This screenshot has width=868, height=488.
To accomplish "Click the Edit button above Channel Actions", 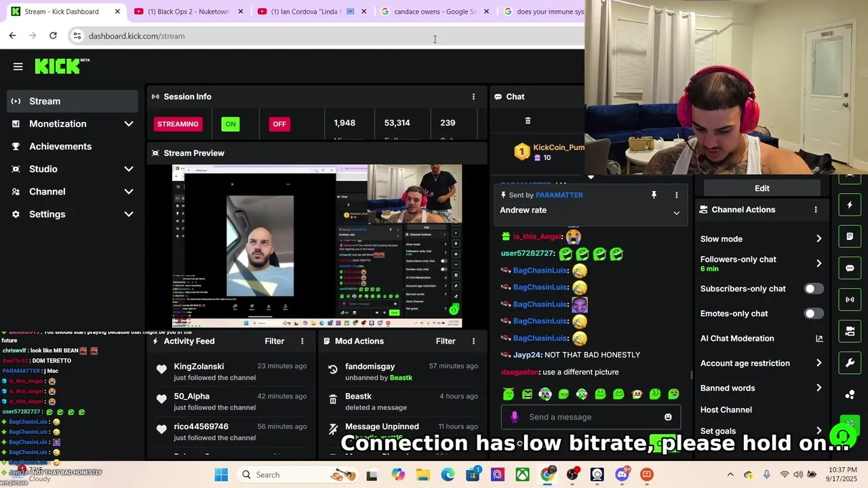I will click(762, 188).
